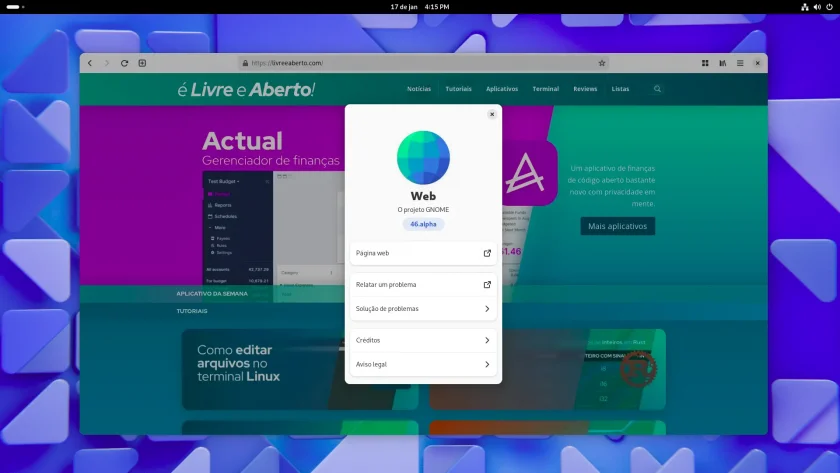Viewport: 840px width, 473px height.
Task: Open the Página web link row
Action: [423, 253]
